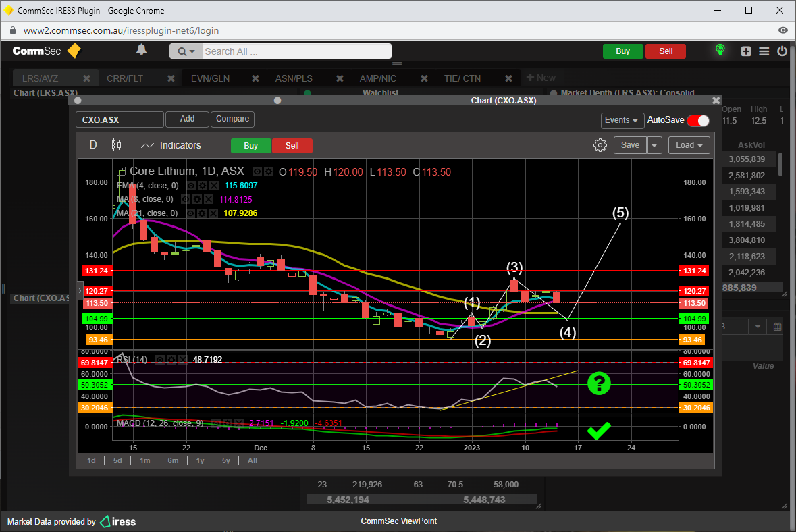Viewport: 796px width, 532px height.
Task: Click the green streaming status icon
Action: [x=720, y=51]
